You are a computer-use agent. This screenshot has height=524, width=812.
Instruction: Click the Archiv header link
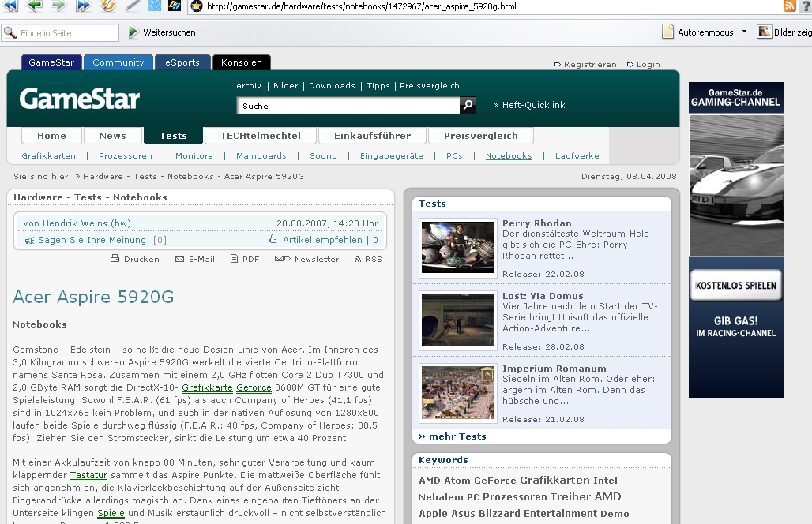tap(249, 86)
